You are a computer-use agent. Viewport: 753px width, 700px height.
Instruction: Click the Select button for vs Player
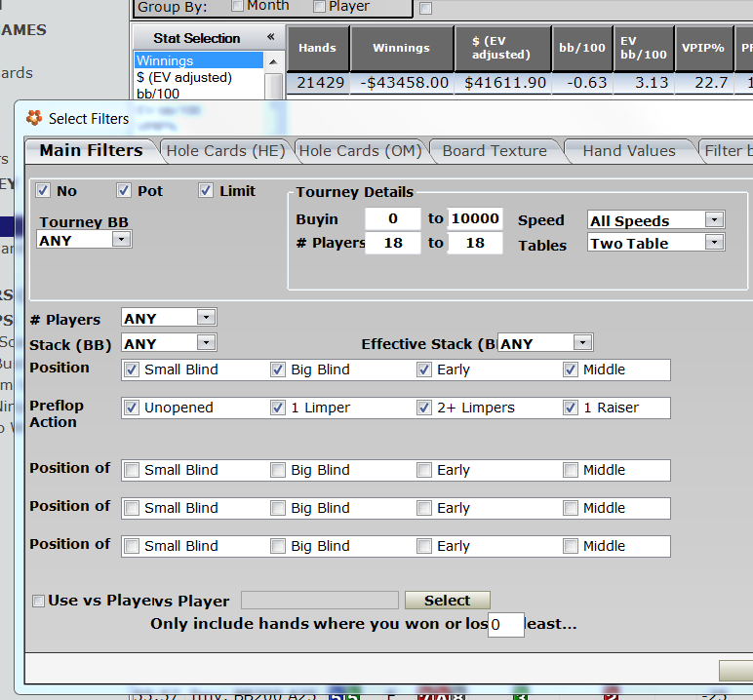click(447, 601)
